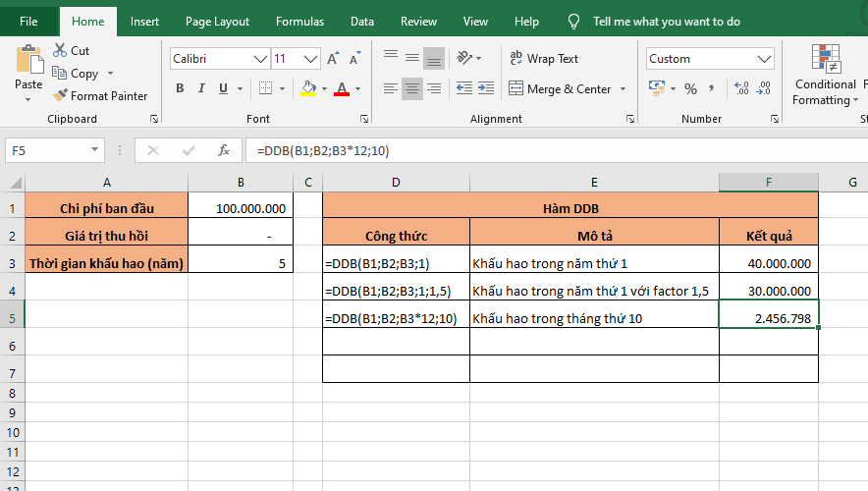
Task: Toggle Bold formatting
Action: click(180, 89)
